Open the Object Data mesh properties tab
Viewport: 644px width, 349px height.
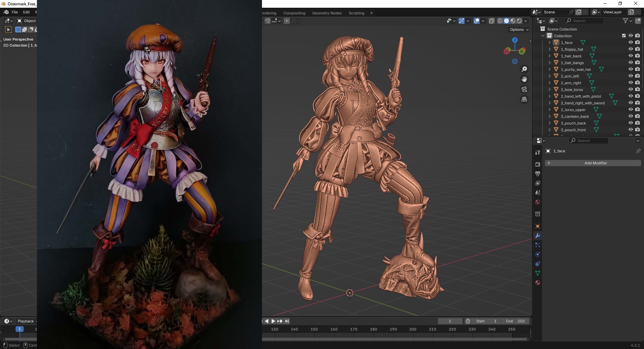pyautogui.click(x=538, y=273)
